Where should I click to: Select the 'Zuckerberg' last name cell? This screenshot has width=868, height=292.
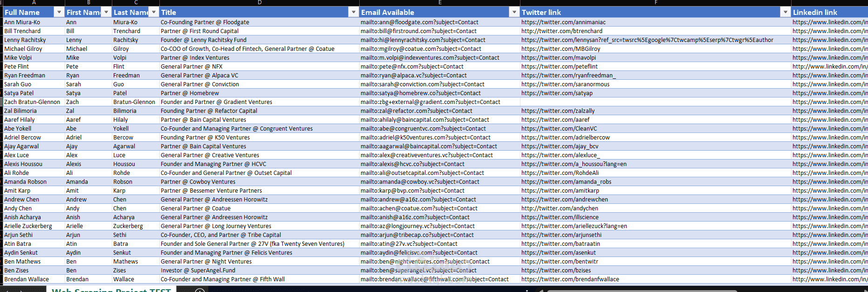[x=136, y=226]
